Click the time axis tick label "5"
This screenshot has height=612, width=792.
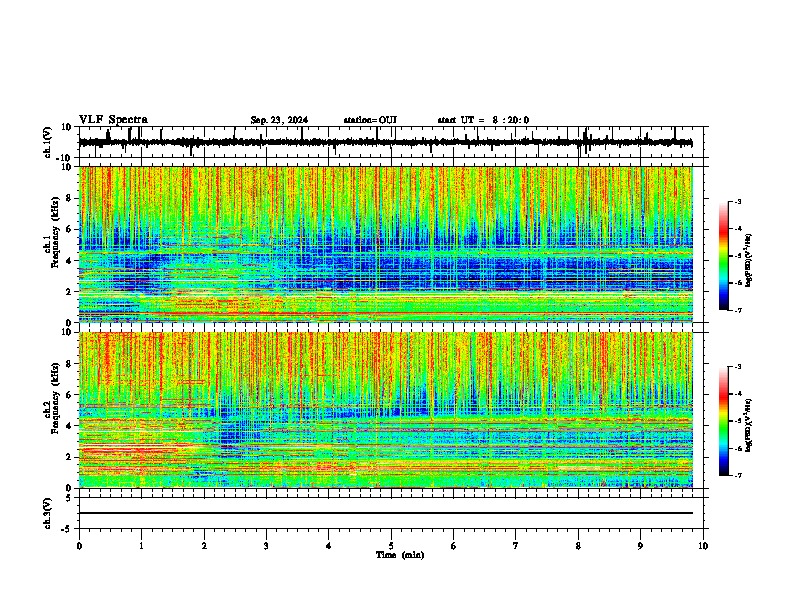click(x=391, y=546)
